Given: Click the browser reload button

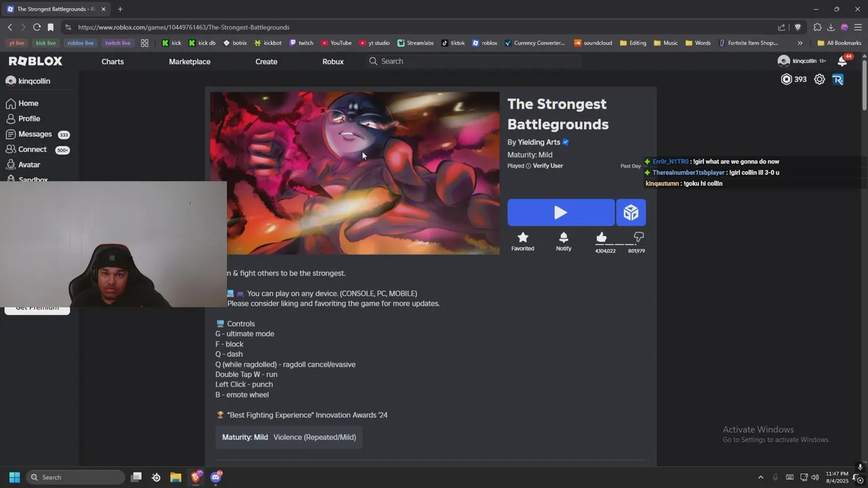Looking at the screenshot, I should [x=37, y=27].
